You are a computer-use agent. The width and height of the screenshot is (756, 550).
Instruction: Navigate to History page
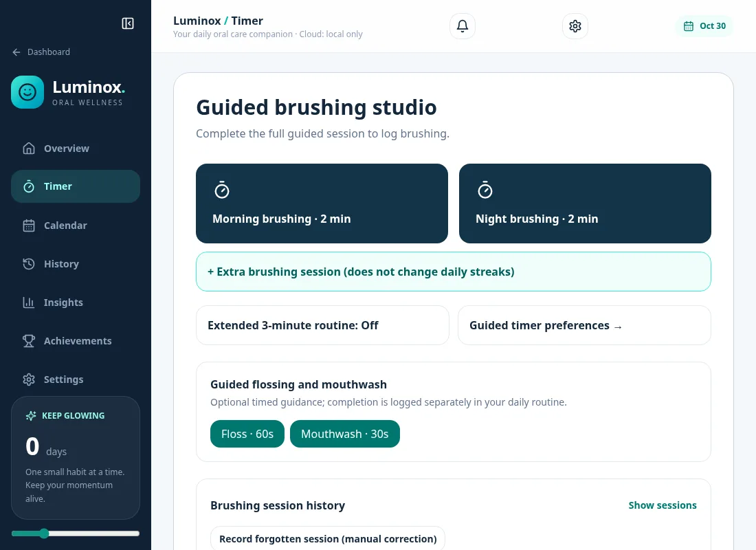point(76,264)
